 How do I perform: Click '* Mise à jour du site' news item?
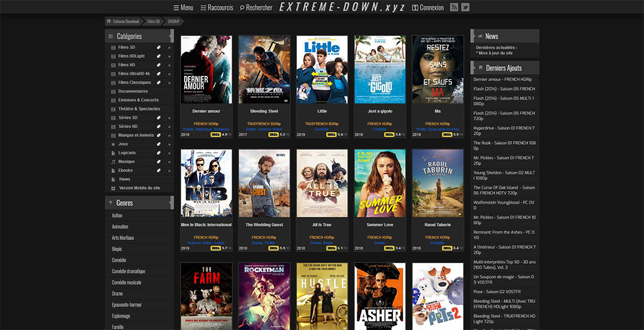point(495,53)
